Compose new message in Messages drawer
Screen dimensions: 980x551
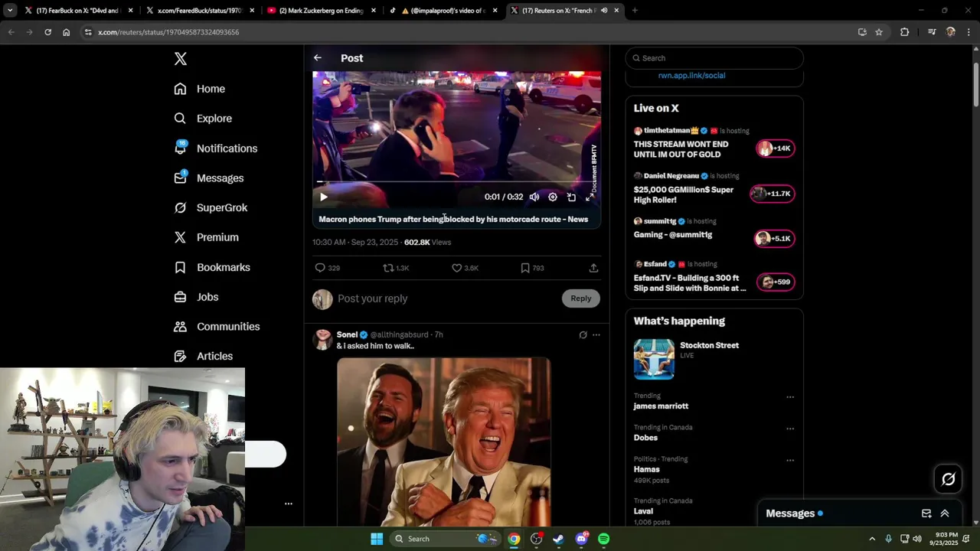tap(926, 514)
